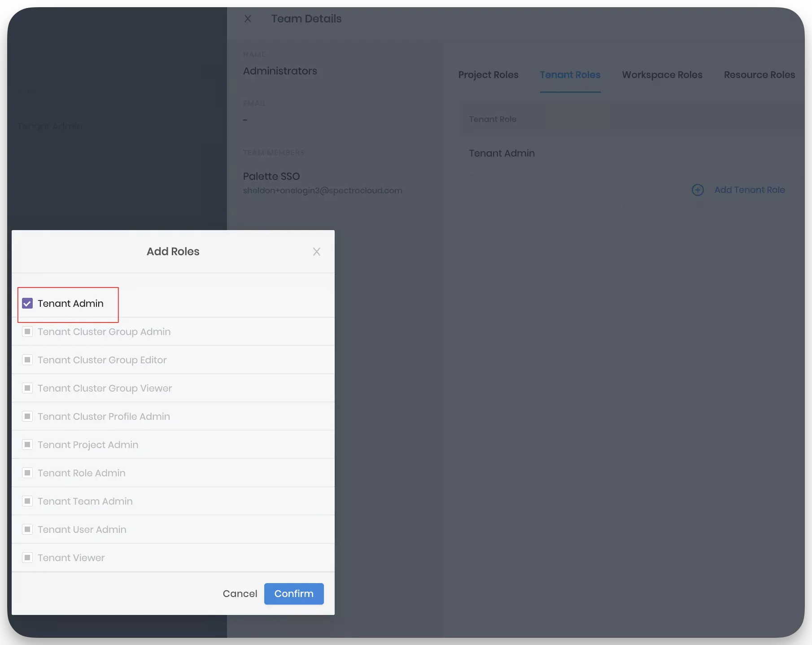Screen dimensions: 812x645
Task: Switch to the Project Roles tab
Action: [488, 74]
